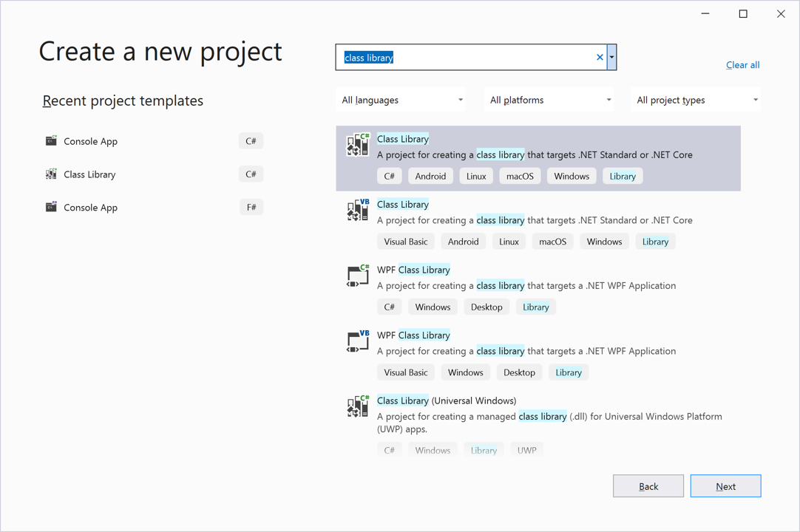Image resolution: width=800 pixels, height=532 pixels.
Task: Click the Desktop tag on C# WPF Class Library
Action: (x=487, y=307)
